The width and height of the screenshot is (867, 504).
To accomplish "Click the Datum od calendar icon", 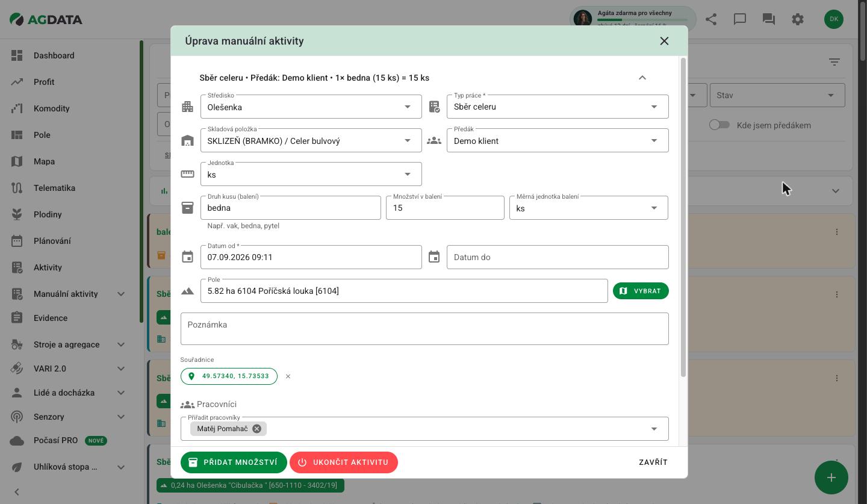I will point(188,257).
